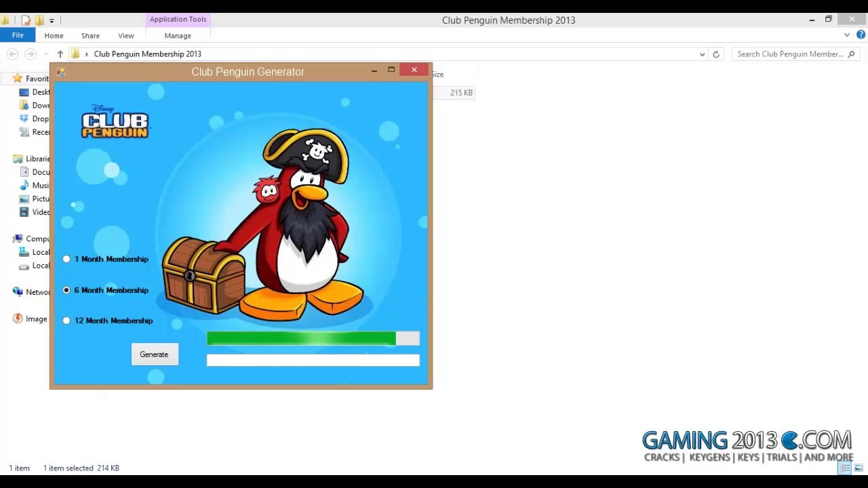
Task: Click the Recent places icon in Explorer sidebar
Action: click(24, 132)
